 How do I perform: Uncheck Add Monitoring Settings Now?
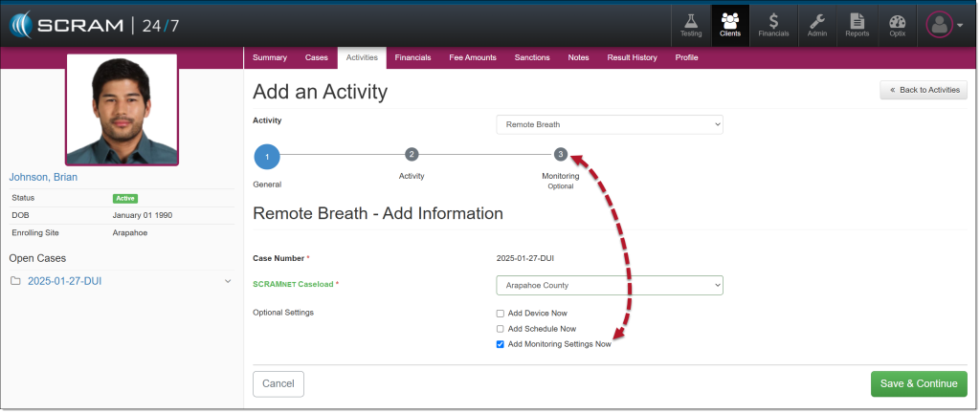501,344
